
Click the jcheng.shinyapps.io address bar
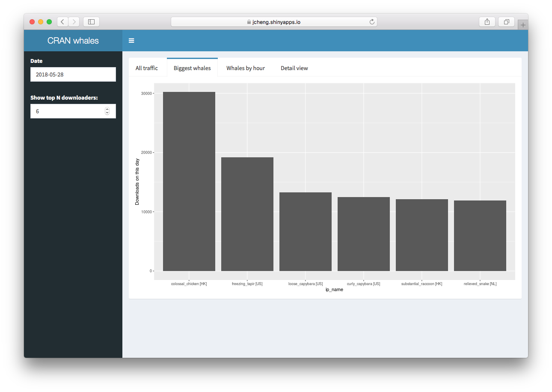pyautogui.click(x=274, y=22)
